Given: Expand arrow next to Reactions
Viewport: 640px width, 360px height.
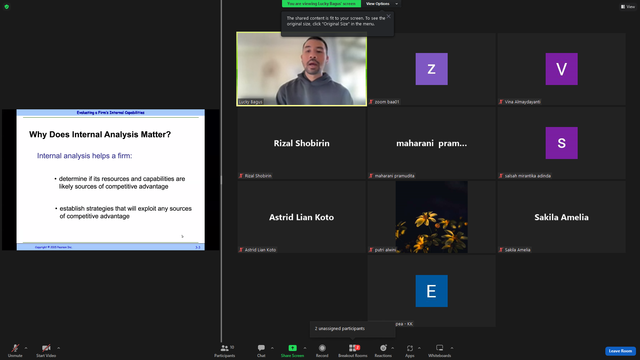Looking at the screenshot, I should 393,348.
